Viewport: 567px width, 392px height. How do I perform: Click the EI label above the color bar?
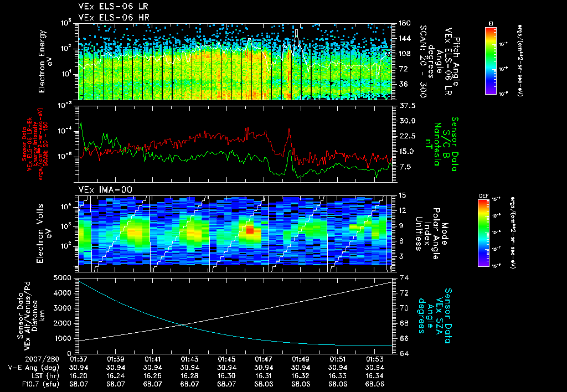491,23
